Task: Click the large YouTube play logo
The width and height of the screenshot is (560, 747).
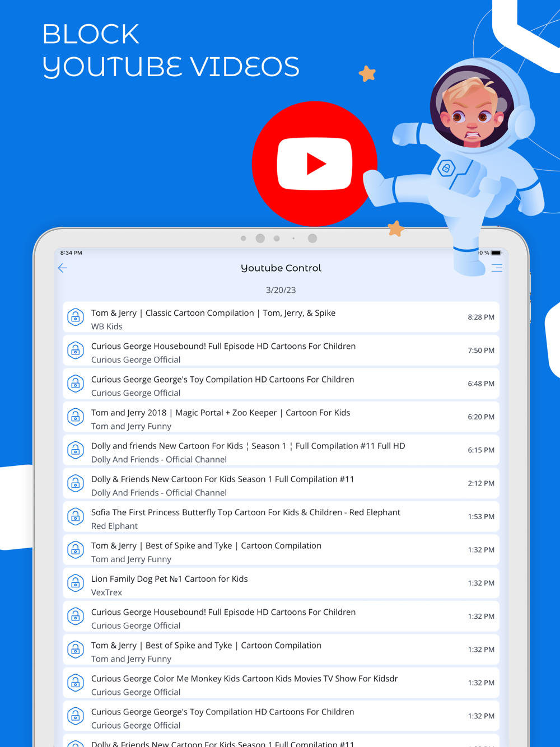Action: 314,164
